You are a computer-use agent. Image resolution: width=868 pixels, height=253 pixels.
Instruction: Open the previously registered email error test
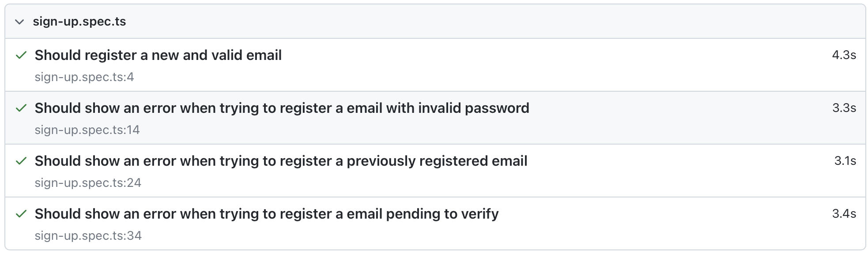point(281,161)
